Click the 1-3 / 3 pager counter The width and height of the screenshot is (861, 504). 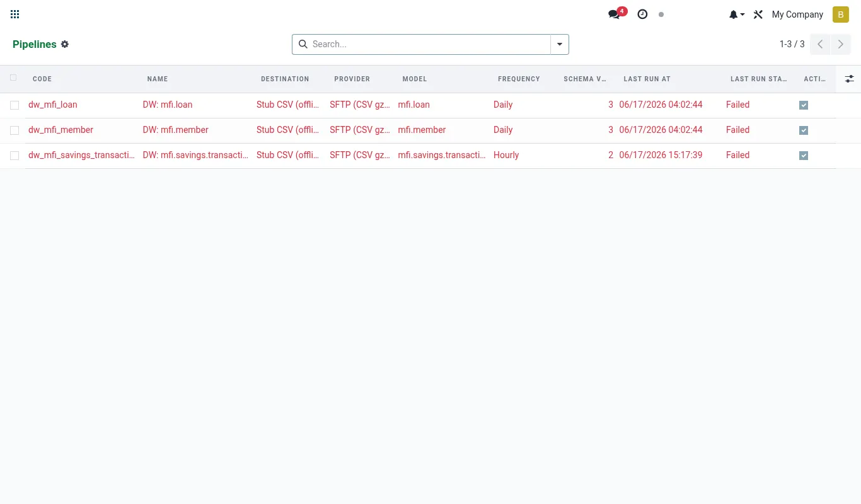pos(792,44)
